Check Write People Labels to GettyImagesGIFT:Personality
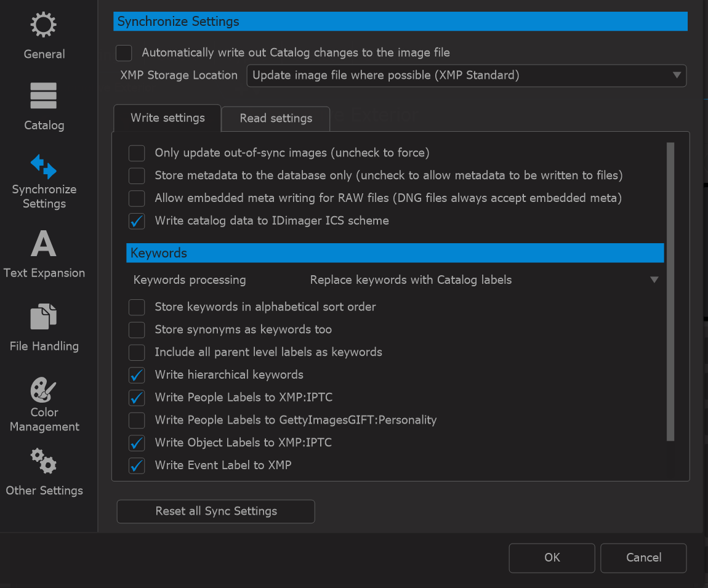The width and height of the screenshot is (708, 588). coord(137,420)
